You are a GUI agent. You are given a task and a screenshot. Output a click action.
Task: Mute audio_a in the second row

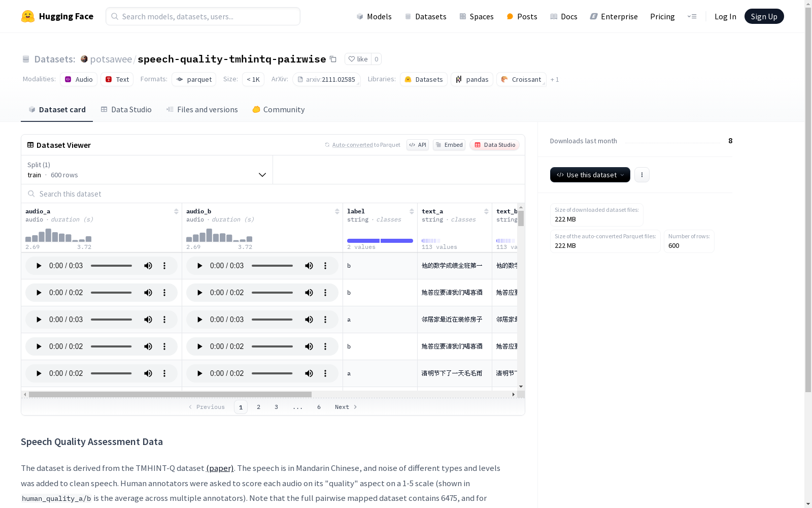148,293
